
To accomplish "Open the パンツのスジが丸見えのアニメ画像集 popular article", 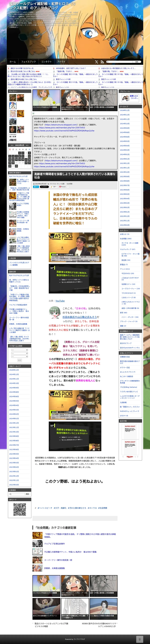I will (x=19, y=264).
